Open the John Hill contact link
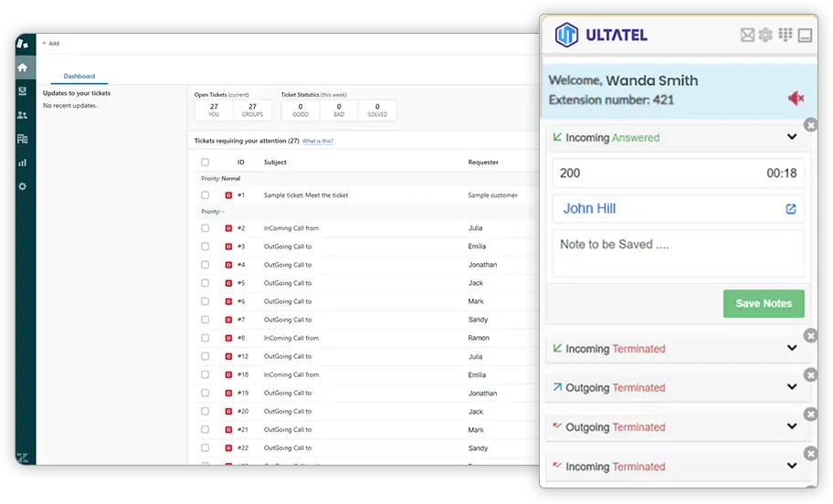This screenshot has width=833, height=504. (x=590, y=208)
